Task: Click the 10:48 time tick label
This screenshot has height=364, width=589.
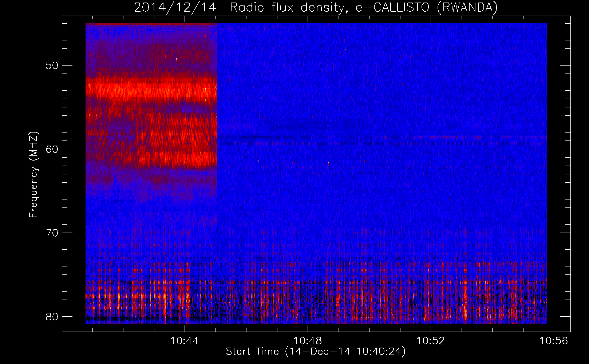Action: click(308, 341)
